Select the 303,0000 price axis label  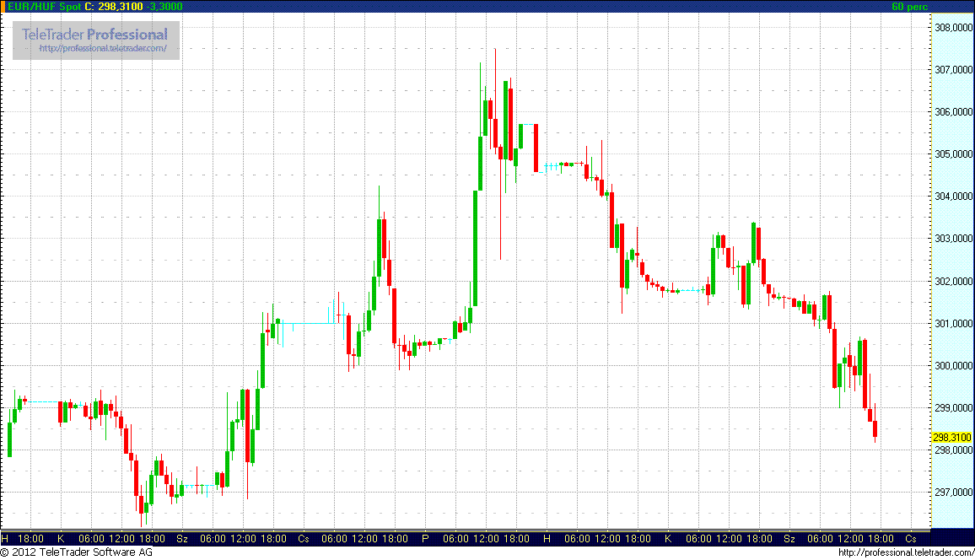952,239
